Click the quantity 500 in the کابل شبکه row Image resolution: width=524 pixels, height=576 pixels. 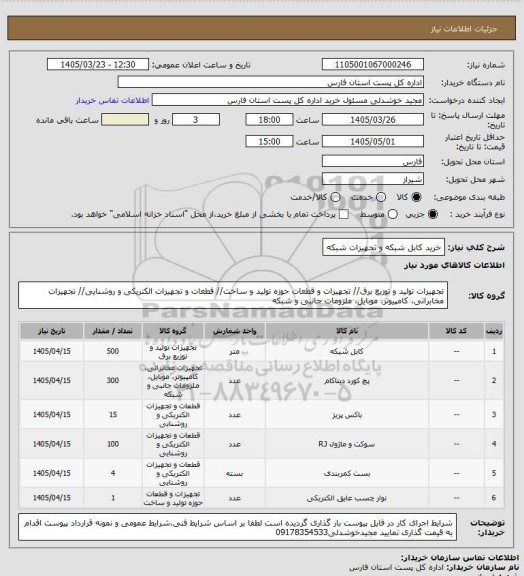click(x=113, y=351)
